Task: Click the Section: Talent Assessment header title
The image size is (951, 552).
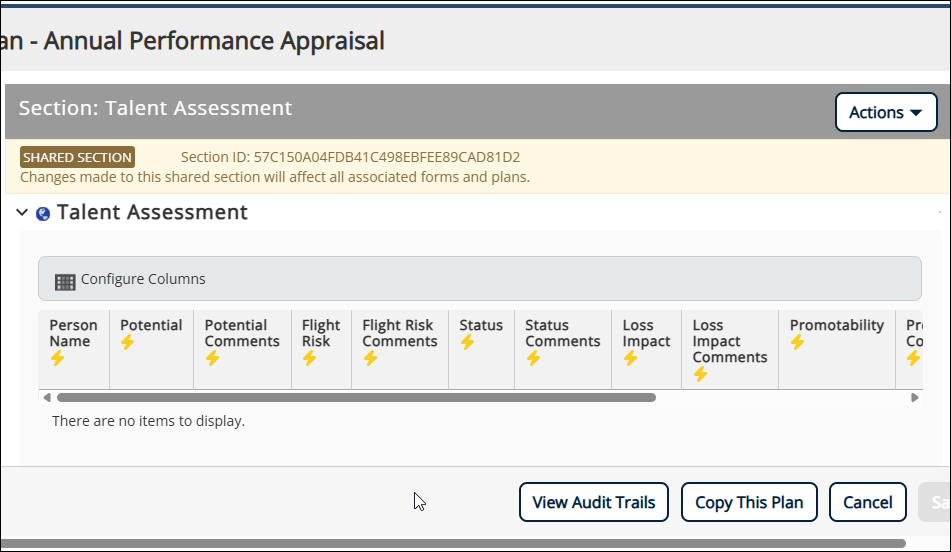Action: [x=155, y=108]
